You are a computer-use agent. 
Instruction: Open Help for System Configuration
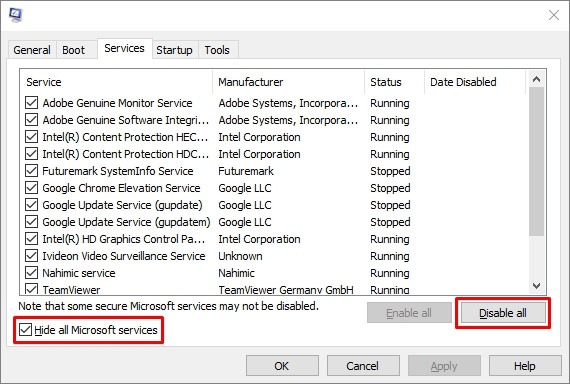point(525,365)
